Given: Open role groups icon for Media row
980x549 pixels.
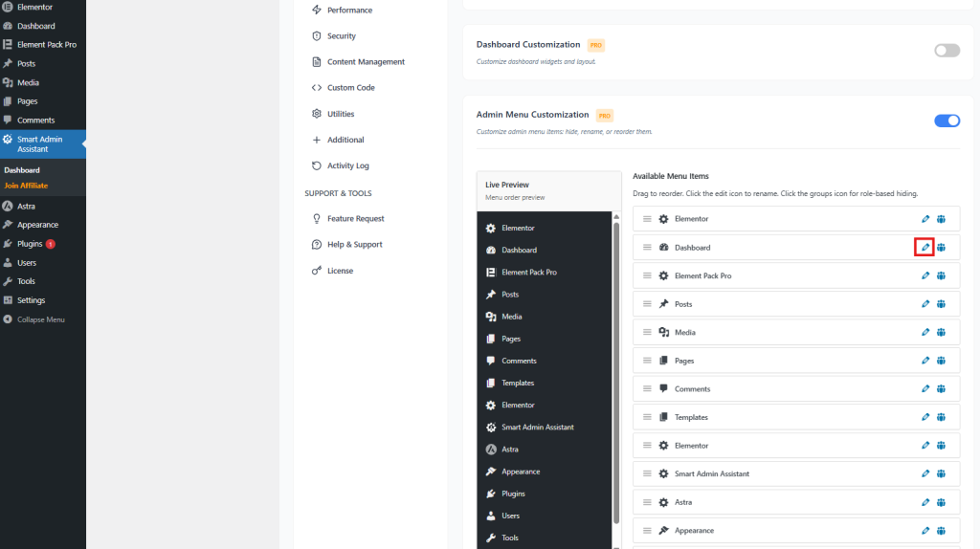Looking at the screenshot, I should [x=942, y=332].
